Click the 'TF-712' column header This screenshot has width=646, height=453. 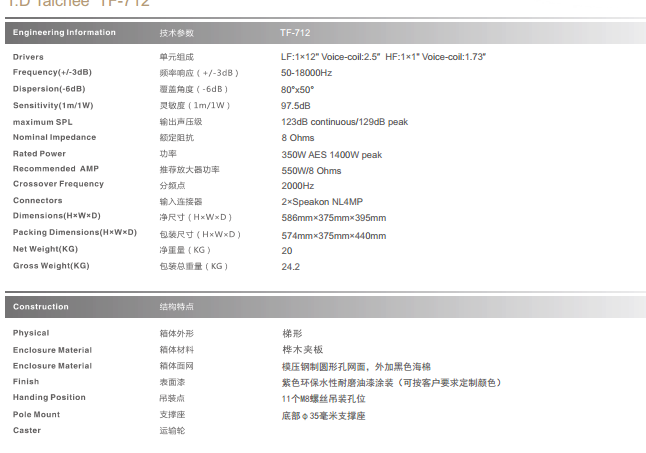tap(295, 33)
